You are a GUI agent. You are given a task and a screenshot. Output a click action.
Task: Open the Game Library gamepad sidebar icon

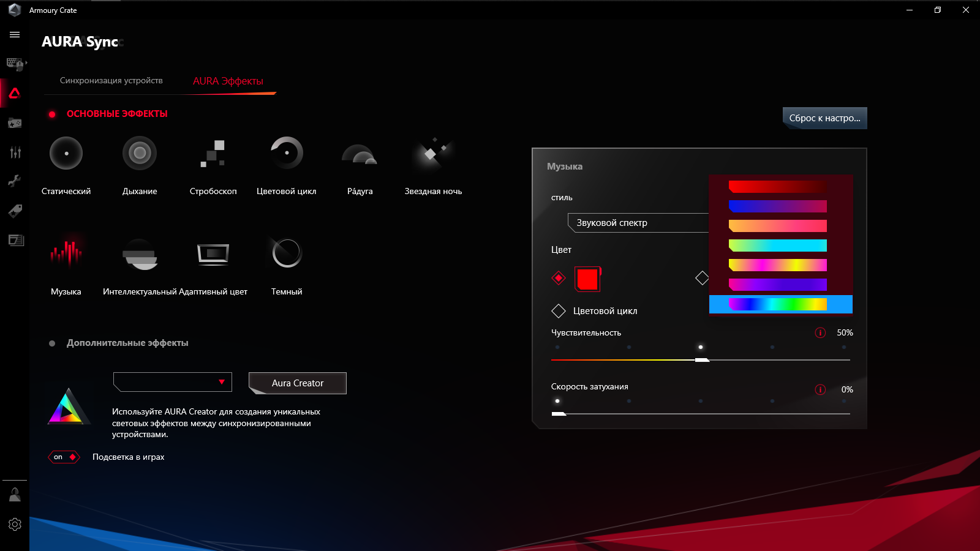pos(15,123)
